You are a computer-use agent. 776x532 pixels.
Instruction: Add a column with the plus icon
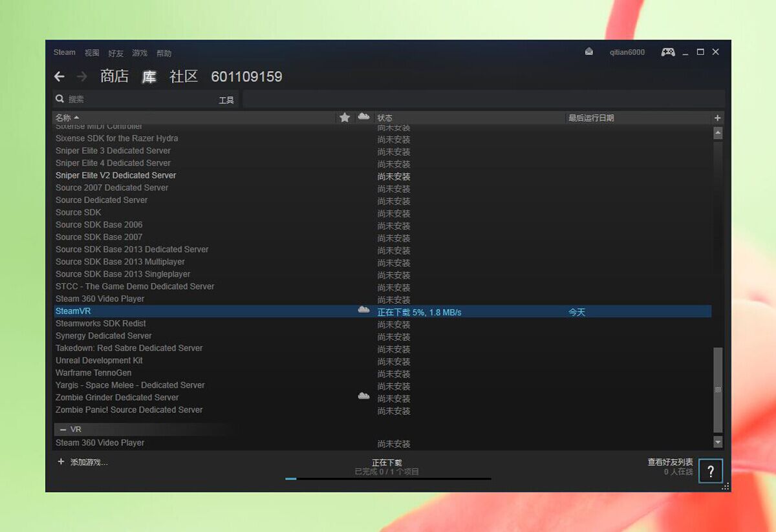[717, 118]
